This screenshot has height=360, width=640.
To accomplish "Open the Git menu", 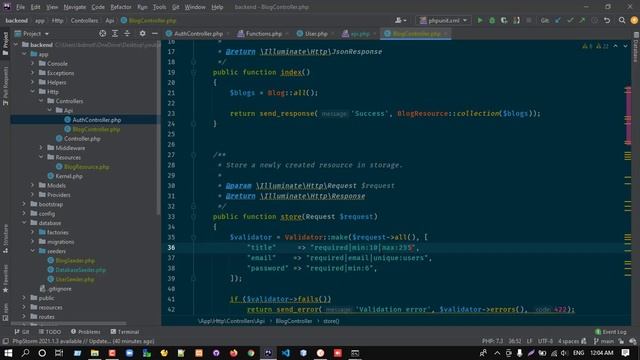I will point(176,7).
